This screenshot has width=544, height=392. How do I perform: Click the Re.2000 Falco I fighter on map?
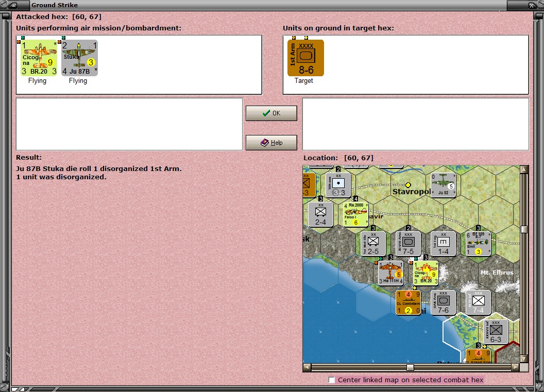click(x=355, y=214)
